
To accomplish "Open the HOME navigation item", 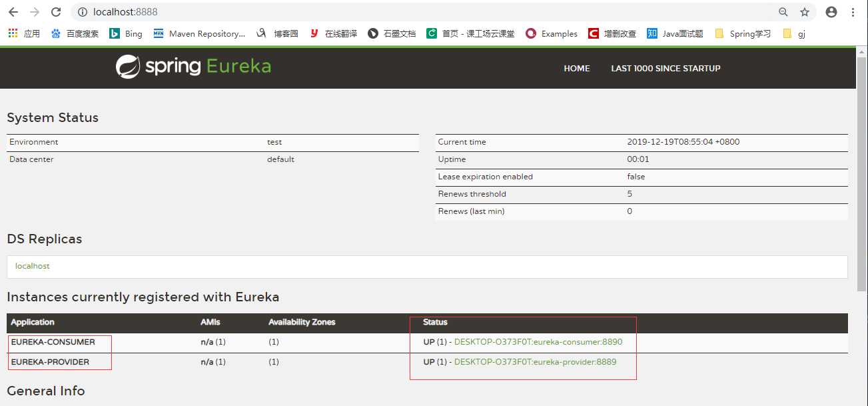I will coord(577,68).
